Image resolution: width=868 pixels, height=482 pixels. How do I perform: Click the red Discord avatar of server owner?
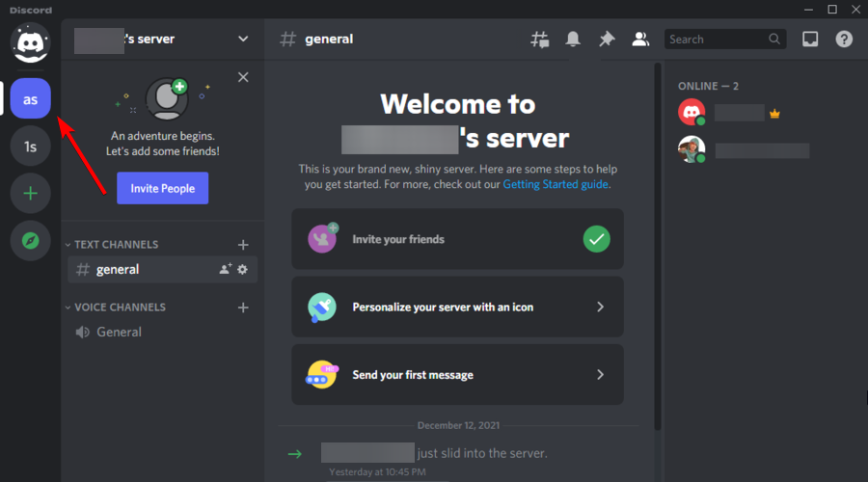click(692, 113)
